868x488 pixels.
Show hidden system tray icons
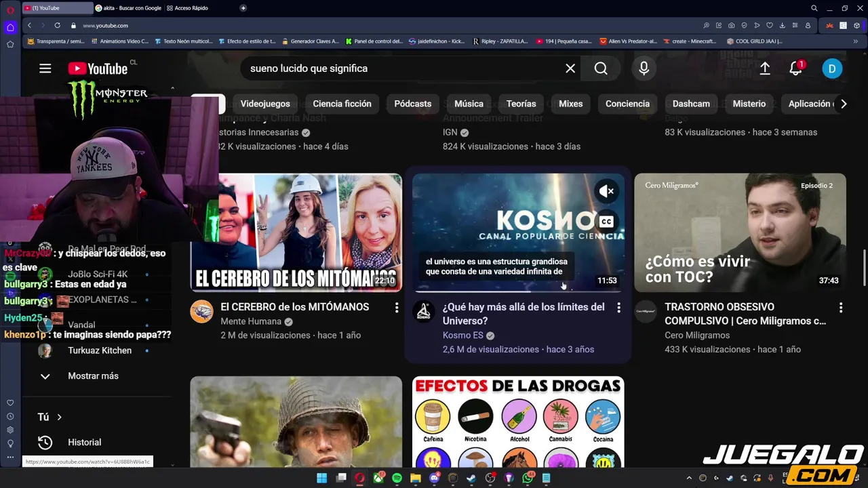[689, 479]
